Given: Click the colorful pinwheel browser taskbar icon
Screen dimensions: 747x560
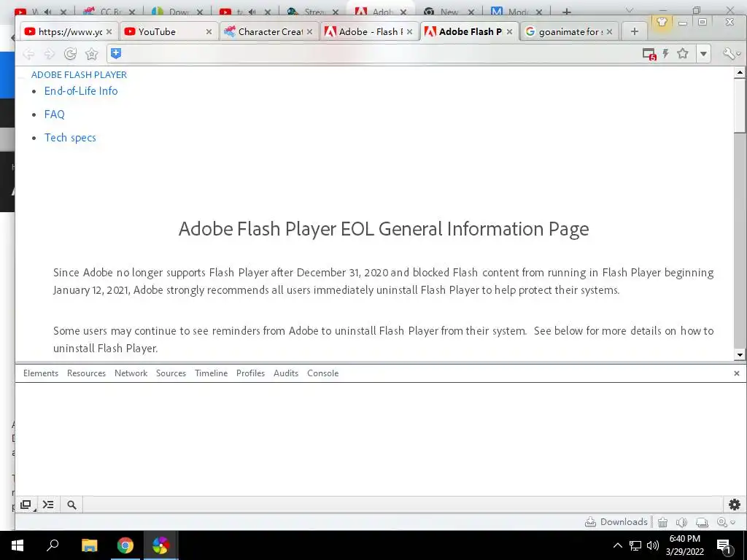Looking at the screenshot, I should click(x=161, y=545).
